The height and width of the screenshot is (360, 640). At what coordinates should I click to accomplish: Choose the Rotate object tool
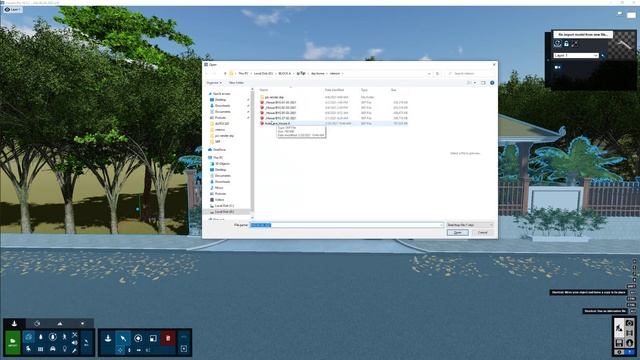[138, 338]
